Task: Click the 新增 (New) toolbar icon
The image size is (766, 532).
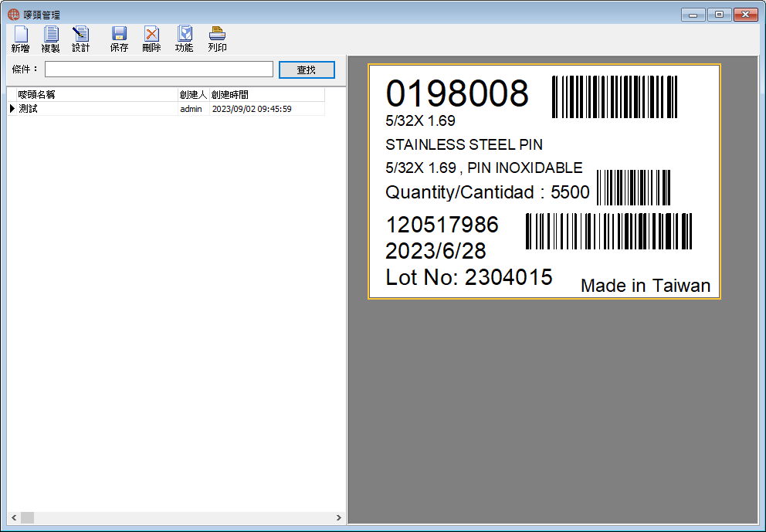Action: click(21, 39)
